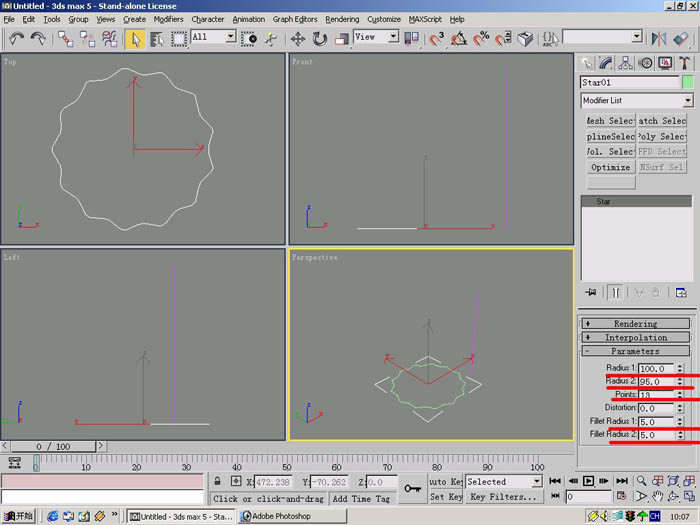Toggle the Angle Snap
This screenshot has height=525, width=700.
click(458, 39)
